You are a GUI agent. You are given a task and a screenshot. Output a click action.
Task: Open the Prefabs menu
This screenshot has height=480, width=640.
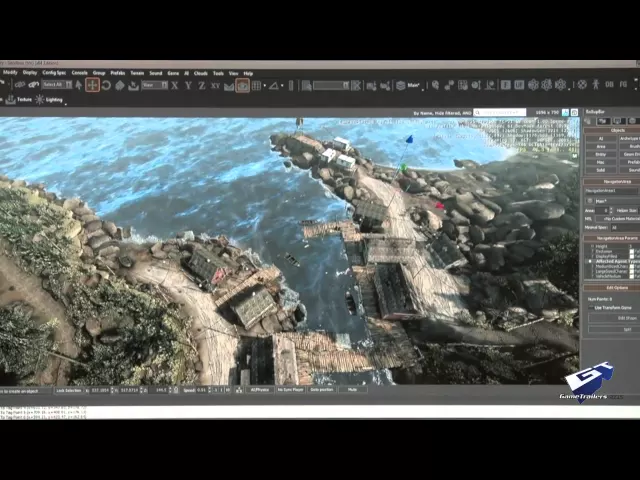coord(118,73)
